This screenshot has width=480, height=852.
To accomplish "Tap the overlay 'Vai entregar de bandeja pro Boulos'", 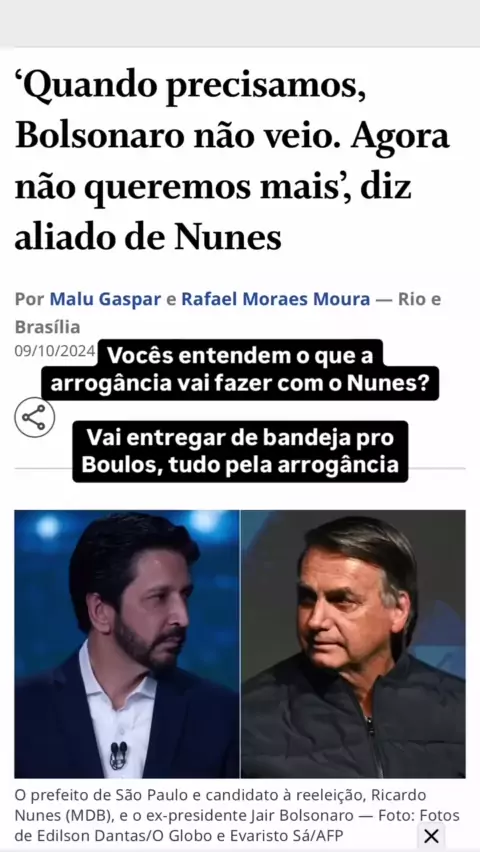I will point(240,452).
